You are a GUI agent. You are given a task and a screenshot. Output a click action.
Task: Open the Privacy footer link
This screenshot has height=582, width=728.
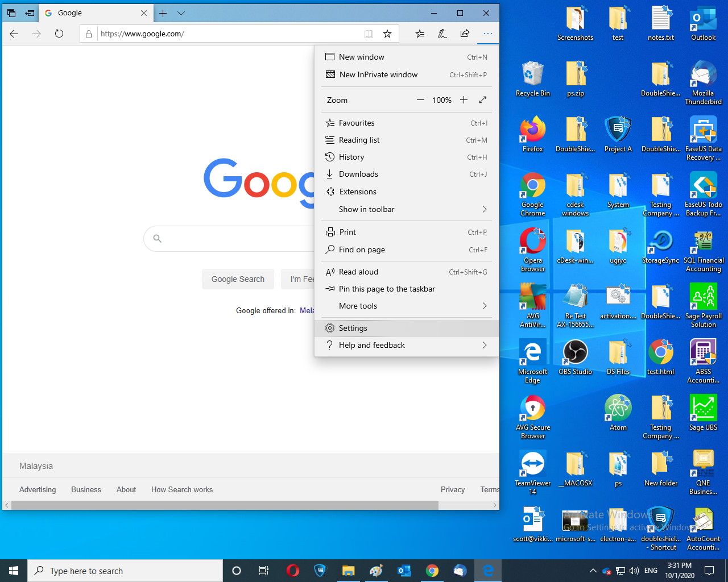point(453,489)
